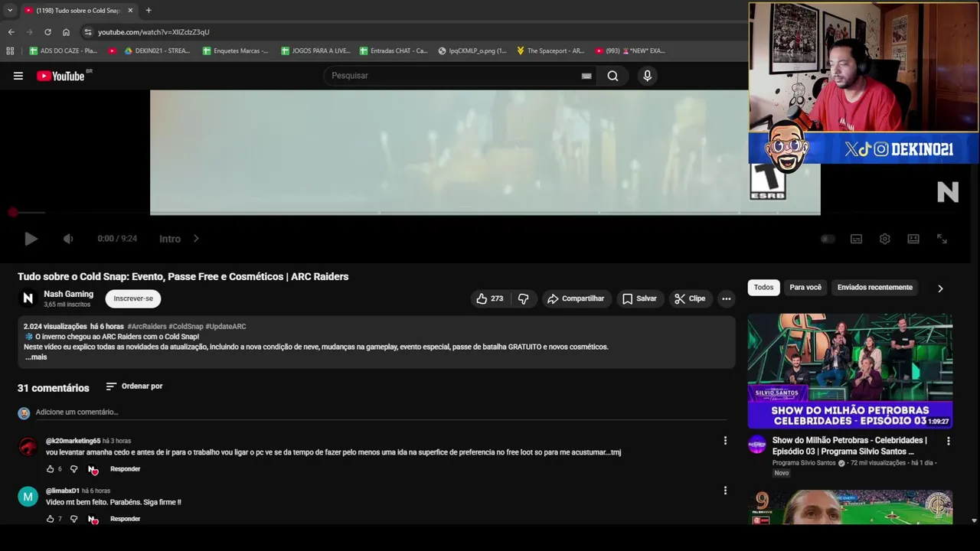Open a new browser tab

[x=149, y=11]
